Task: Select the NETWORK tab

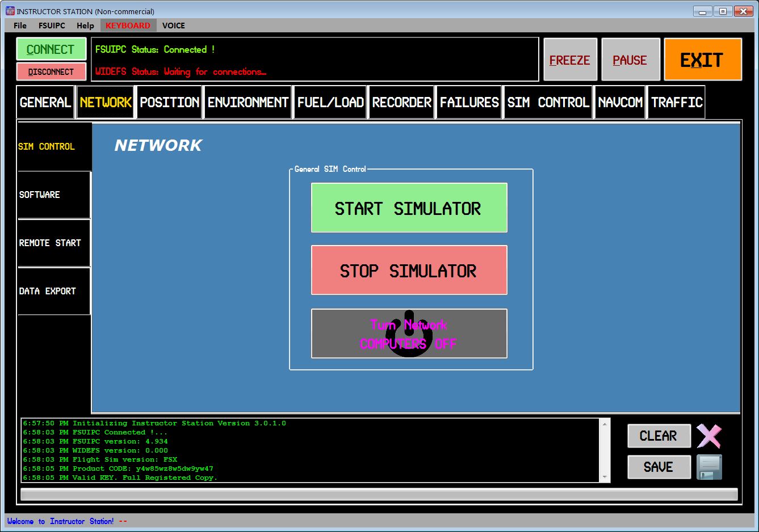Action: pos(106,102)
